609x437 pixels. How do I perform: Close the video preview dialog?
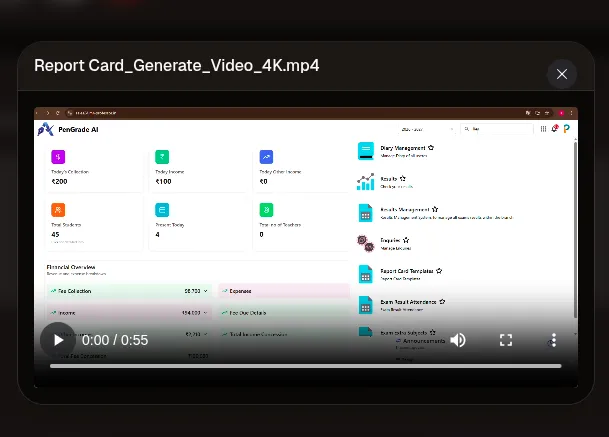[x=562, y=74]
